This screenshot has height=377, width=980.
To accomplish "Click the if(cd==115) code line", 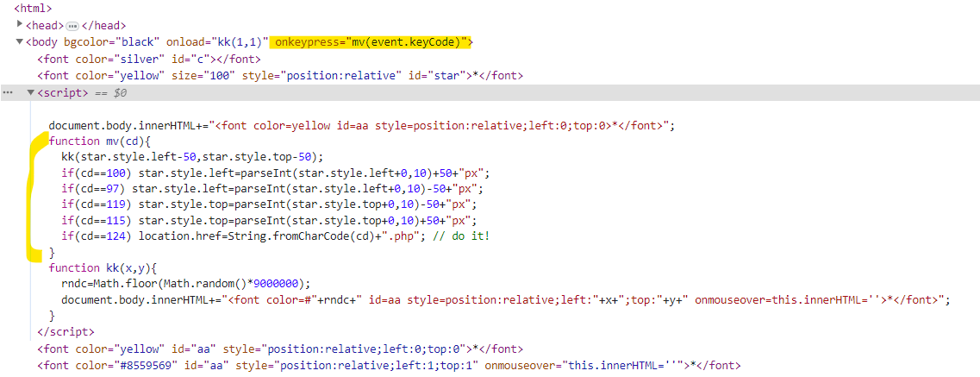I will (272, 221).
